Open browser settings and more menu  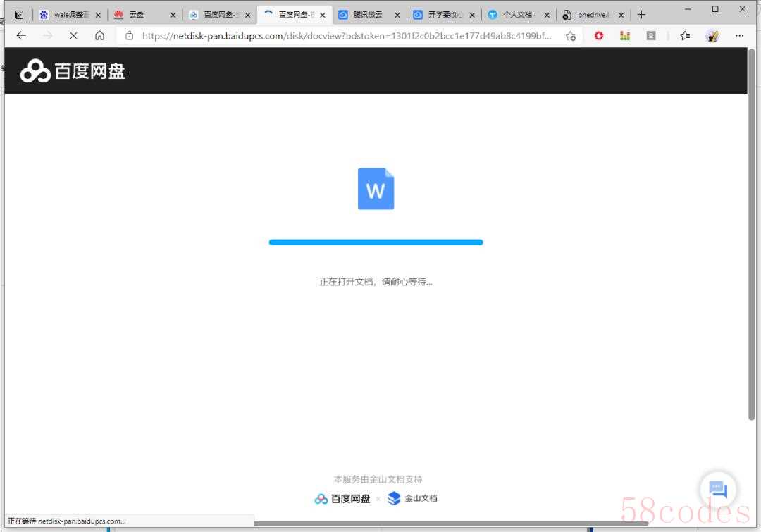coord(739,35)
